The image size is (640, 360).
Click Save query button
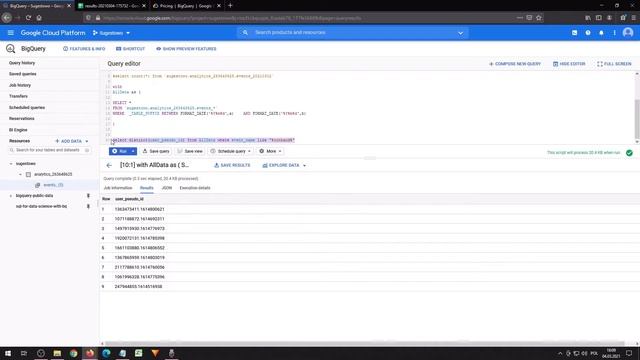(156, 151)
